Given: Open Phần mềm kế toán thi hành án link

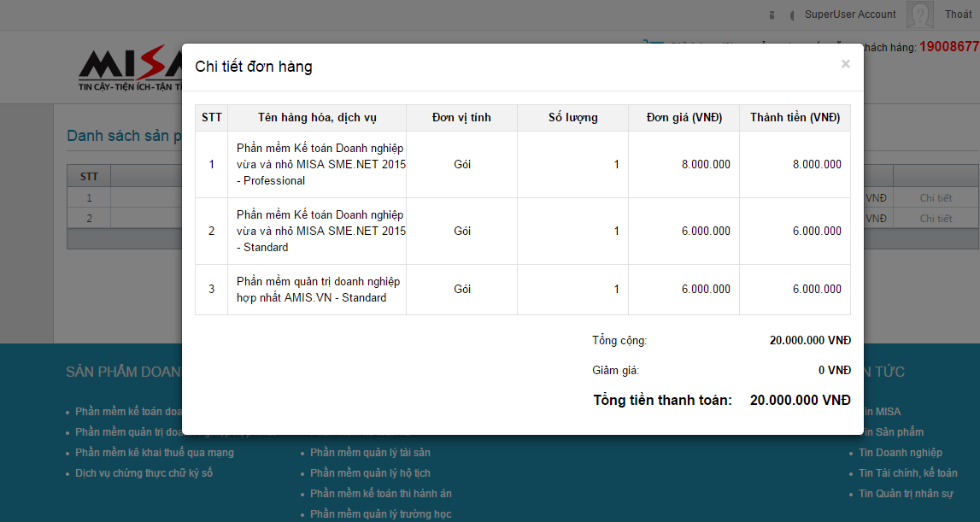Looking at the screenshot, I should [x=380, y=494].
